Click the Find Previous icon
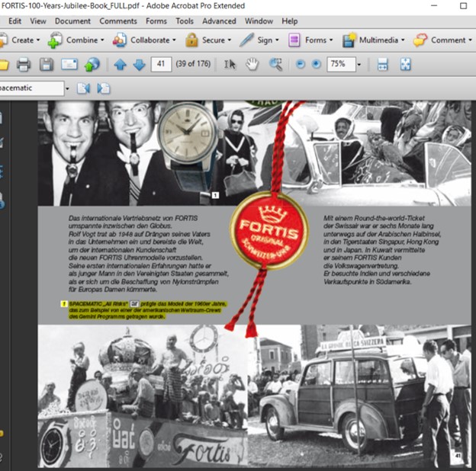Image resolution: width=476 pixels, height=471 pixels. click(83, 88)
